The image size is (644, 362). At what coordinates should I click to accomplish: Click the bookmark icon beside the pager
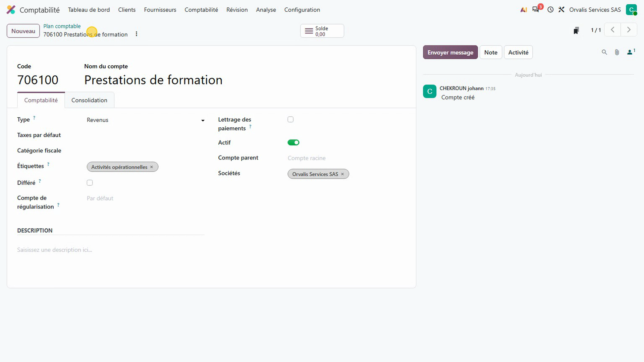(x=576, y=31)
